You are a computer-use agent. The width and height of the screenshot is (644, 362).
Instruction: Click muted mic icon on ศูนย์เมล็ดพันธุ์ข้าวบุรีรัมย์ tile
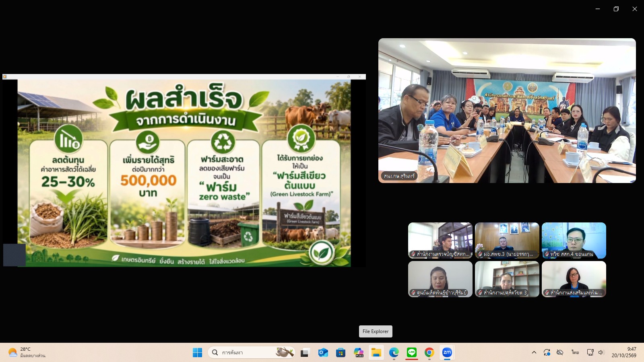click(x=413, y=292)
